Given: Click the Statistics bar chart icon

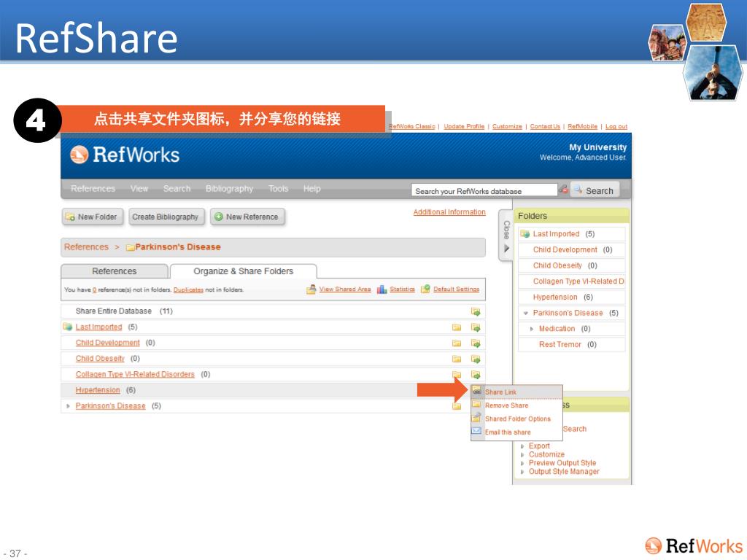Looking at the screenshot, I should click(382, 289).
